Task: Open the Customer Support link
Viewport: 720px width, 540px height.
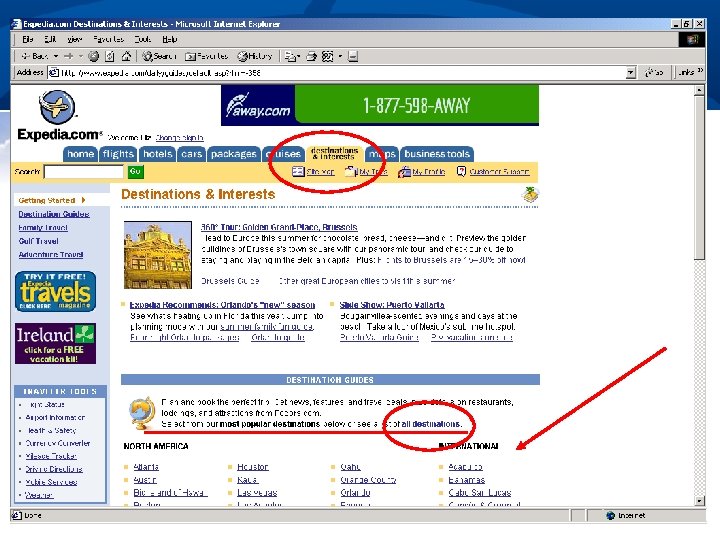Action: [499, 172]
